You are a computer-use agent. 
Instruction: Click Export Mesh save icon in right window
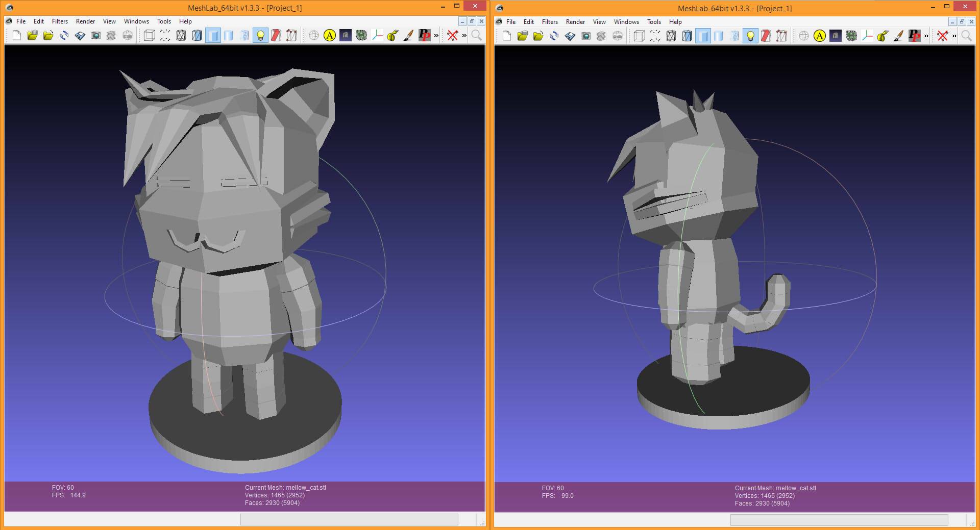[x=570, y=36]
